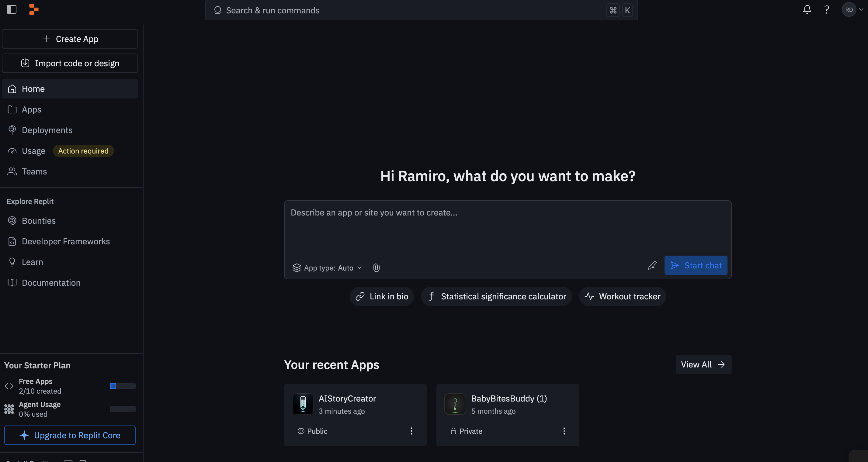Open Developer Frameworks
The width and height of the screenshot is (868, 462).
(70, 241)
